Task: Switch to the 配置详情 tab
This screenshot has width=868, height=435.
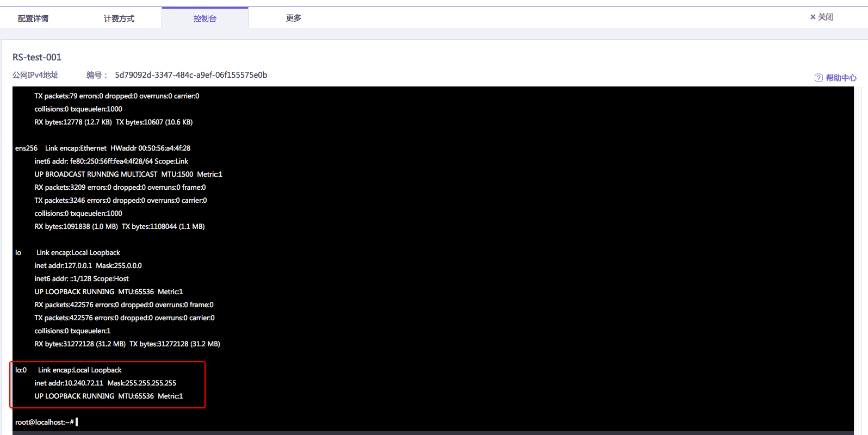Action: (33, 18)
